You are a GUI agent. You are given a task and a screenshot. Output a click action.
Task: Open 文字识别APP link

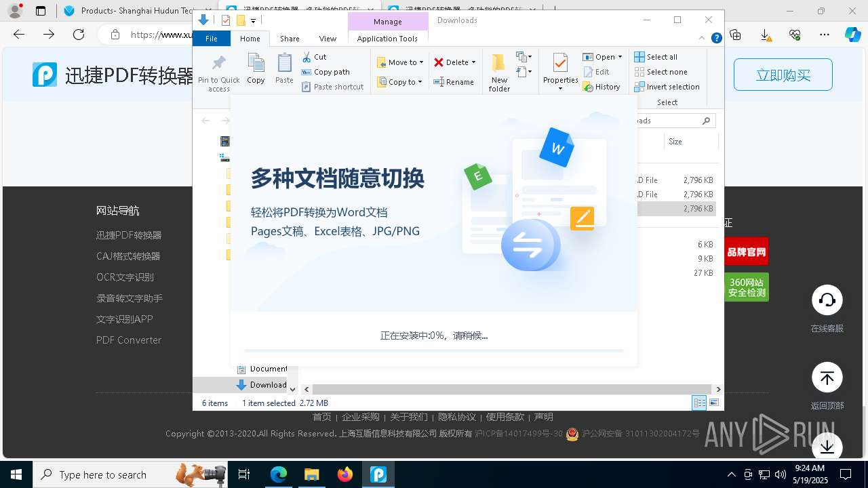[x=125, y=319]
